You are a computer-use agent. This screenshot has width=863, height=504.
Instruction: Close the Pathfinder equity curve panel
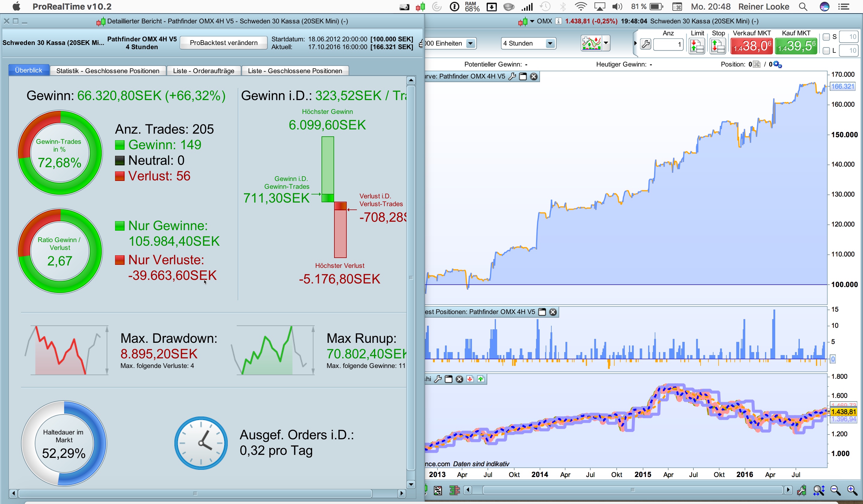pos(534,76)
